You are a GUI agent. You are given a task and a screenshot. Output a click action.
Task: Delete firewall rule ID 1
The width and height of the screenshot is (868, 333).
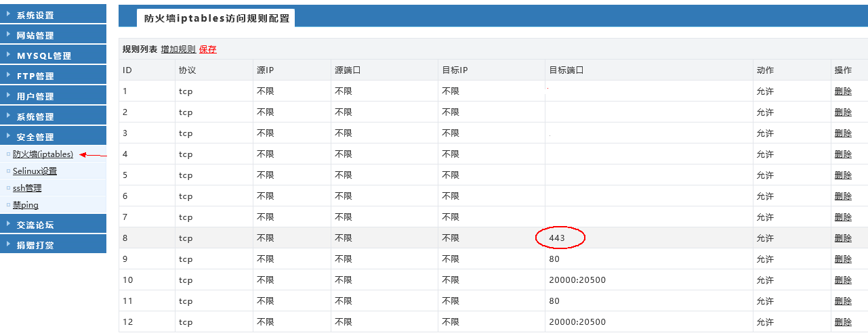point(843,91)
